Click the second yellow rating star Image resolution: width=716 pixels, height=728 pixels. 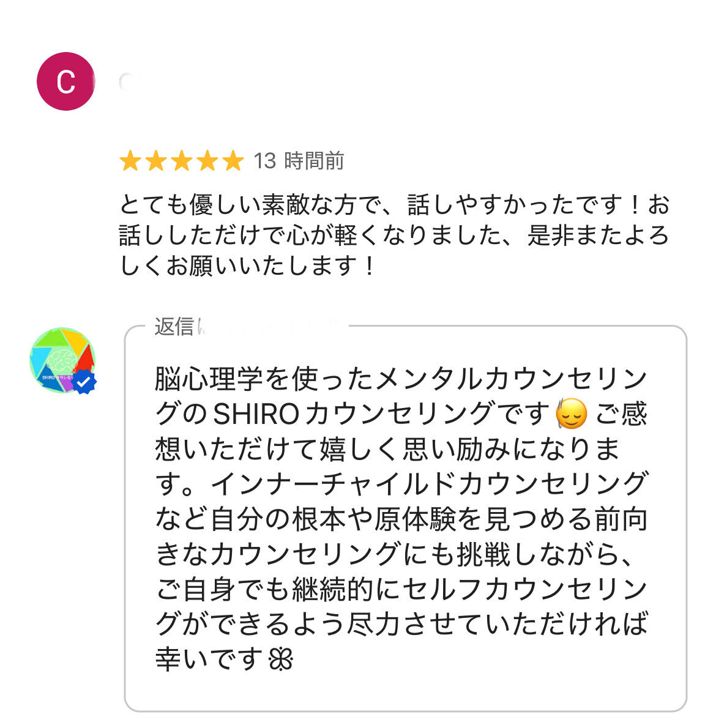coord(156,162)
